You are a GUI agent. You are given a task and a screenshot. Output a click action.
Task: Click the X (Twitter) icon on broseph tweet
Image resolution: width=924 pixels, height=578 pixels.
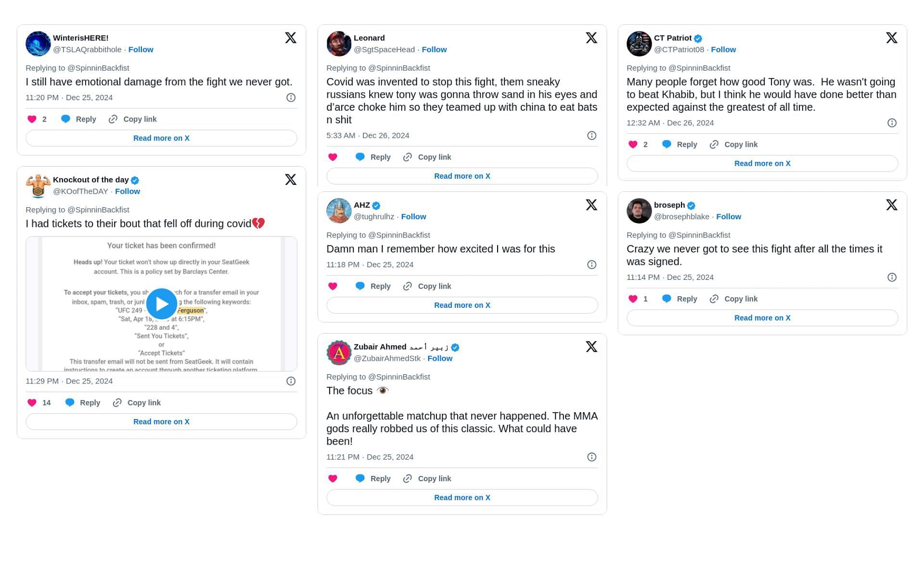click(891, 204)
